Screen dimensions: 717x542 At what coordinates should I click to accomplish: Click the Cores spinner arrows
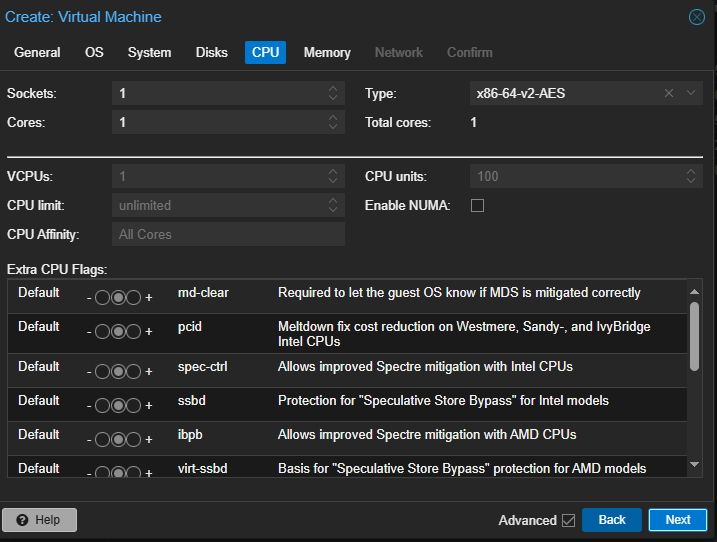(334, 123)
